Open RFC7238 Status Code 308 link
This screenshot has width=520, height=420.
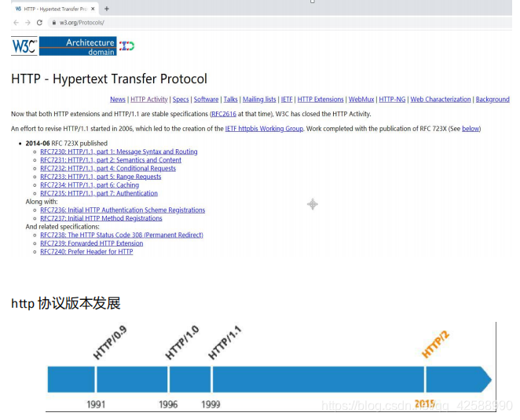pyautogui.click(x=122, y=235)
